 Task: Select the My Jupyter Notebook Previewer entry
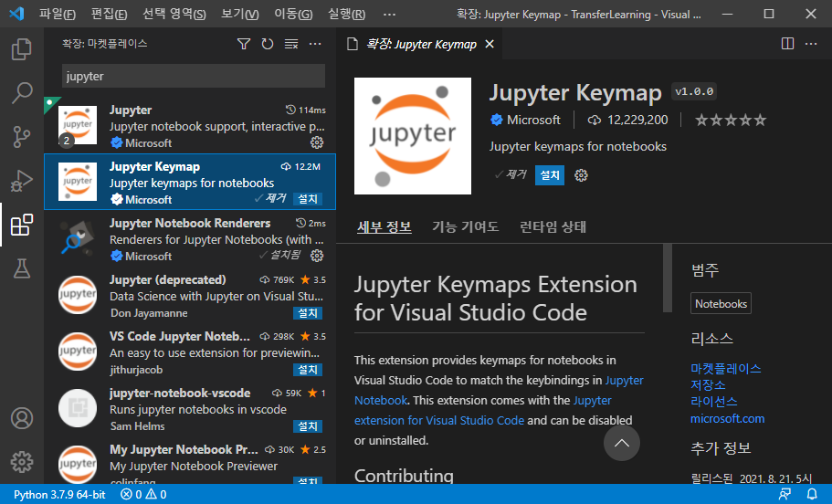(190, 462)
